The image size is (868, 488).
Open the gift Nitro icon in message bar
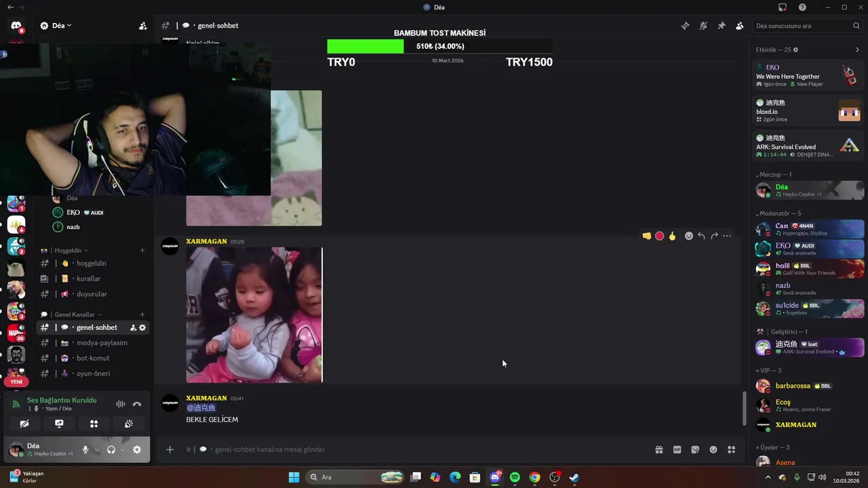pyautogui.click(x=658, y=449)
